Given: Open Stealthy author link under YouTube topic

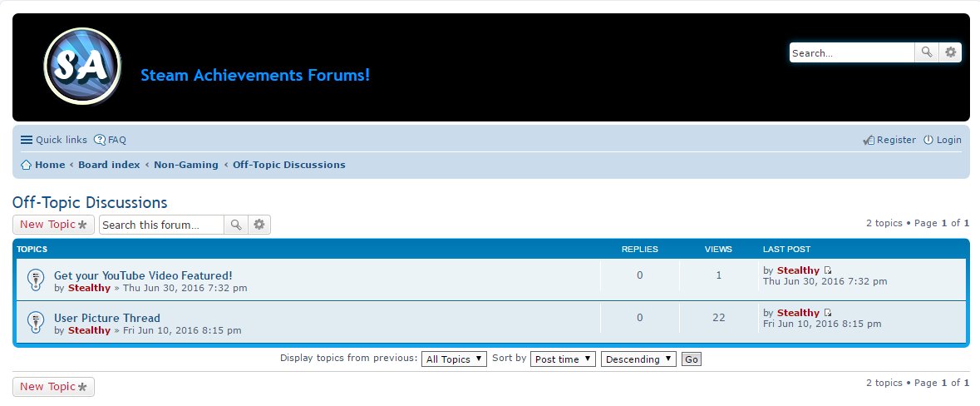Looking at the screenshot, I should pos(90,288).
